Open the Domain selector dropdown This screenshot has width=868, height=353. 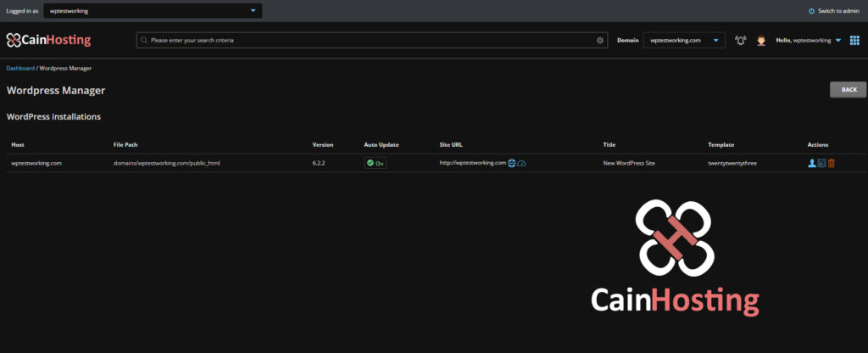[684, 41]
